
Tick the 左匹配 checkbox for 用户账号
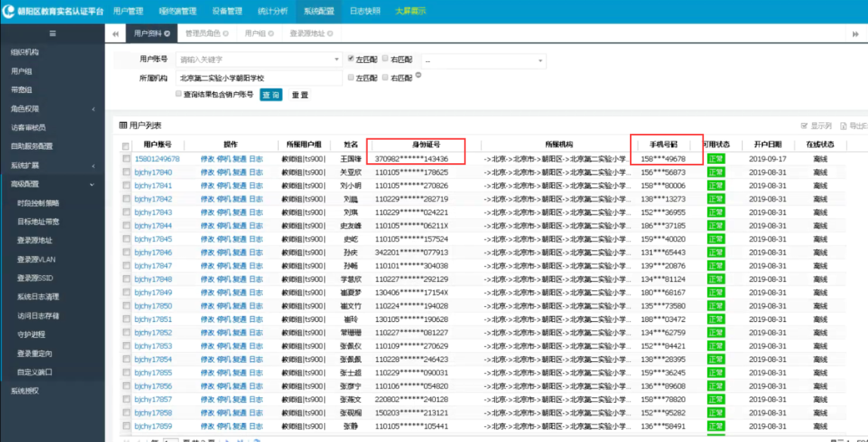[351, 58]
